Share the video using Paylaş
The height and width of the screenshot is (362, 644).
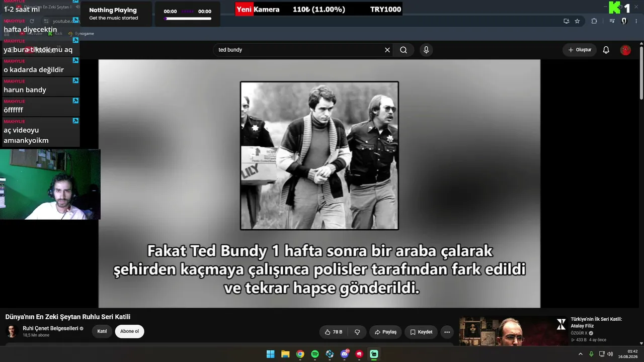[x=386, y=332]
